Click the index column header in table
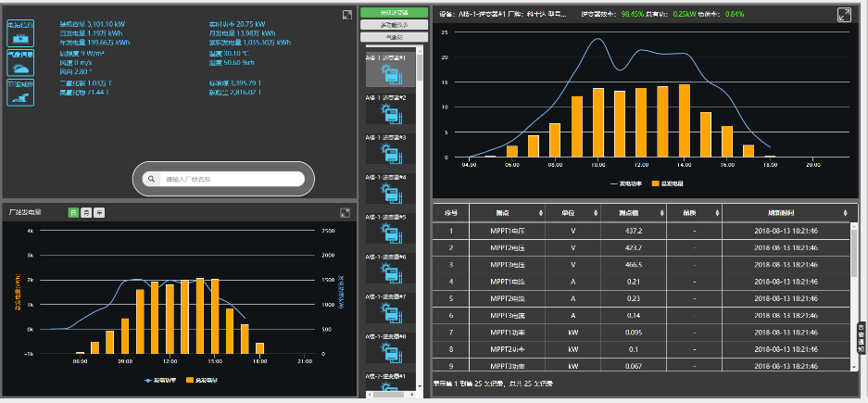This screenshot has width=868, height=403. (451, 212)
